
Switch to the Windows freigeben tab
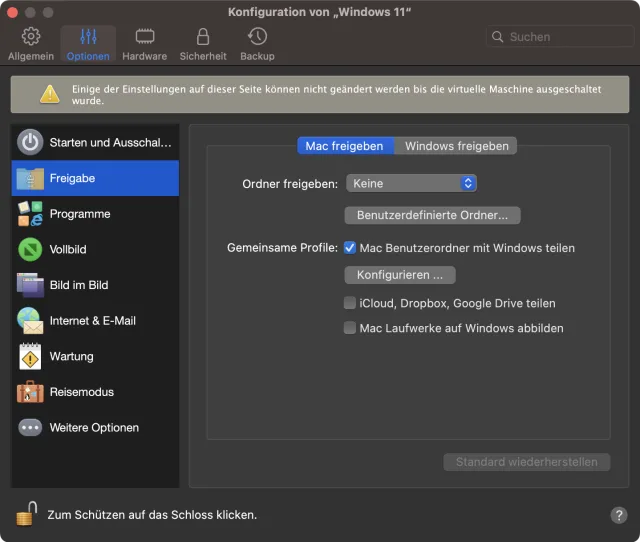click(456, 146)
